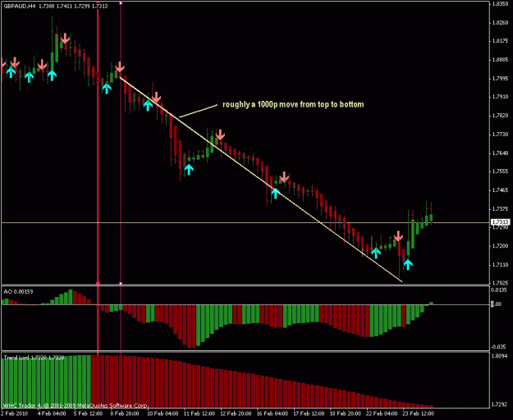The height and width of the screenshot is (420, 513).
Task: Click the "AO 0.00159" indicator label
Action: pyautogui.click(x=18, y=291)
